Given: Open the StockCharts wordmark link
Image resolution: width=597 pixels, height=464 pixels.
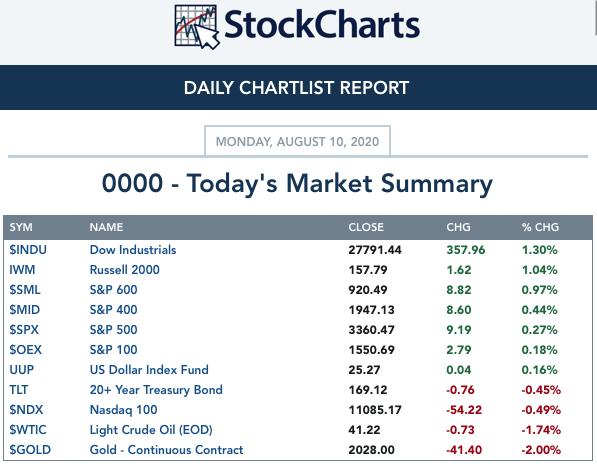Looking at the screenshot, I should pyautogui.click(x=322, y=25).
